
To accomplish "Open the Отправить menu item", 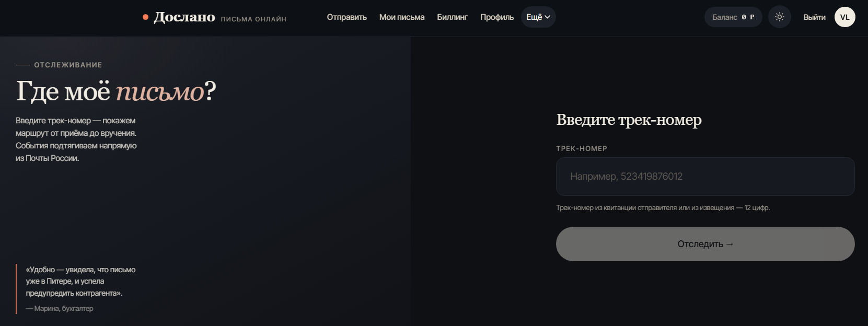I will point(347,17).
